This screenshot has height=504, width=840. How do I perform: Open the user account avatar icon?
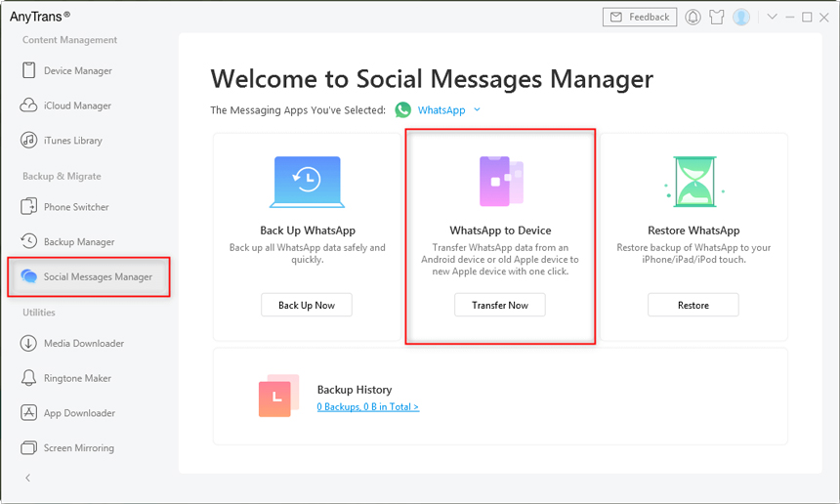[741, 18]
